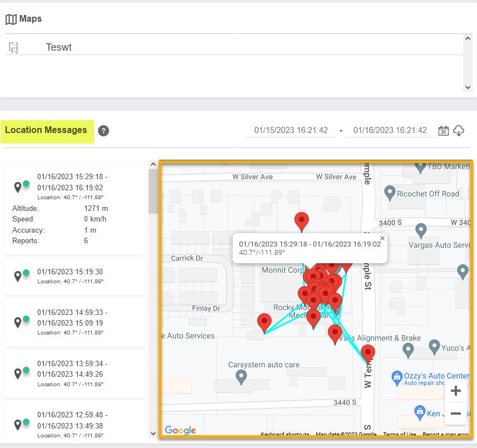Image resolution: width=477 pixels, height=448 pixels.
Task: Open the Google logo link on map
Action: (180, 430)
